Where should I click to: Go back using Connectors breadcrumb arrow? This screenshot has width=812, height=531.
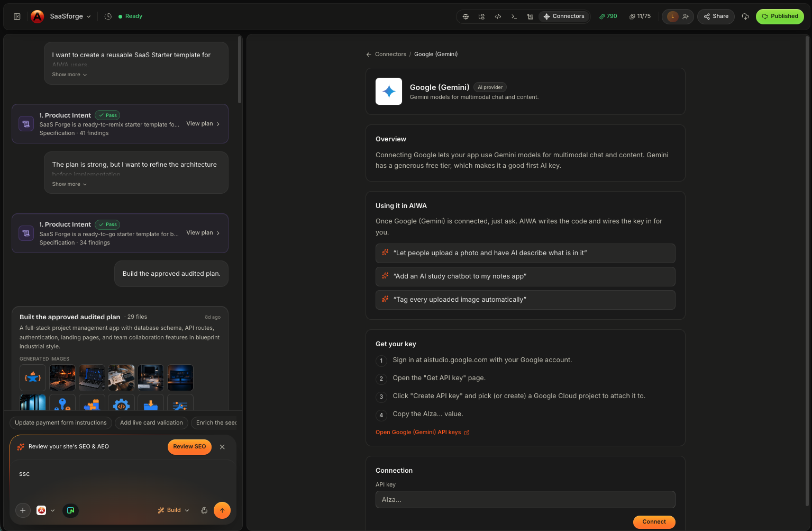369,55
